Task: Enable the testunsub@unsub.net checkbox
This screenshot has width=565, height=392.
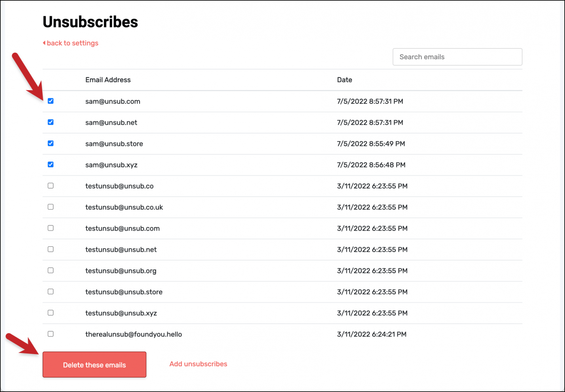Action: (51, 249)
